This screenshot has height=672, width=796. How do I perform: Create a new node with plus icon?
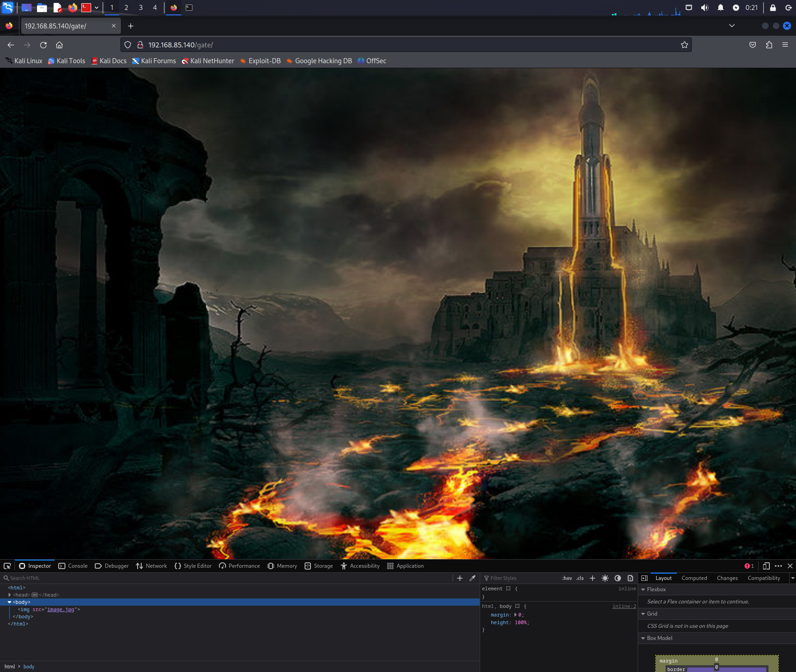tap(460, 578)
